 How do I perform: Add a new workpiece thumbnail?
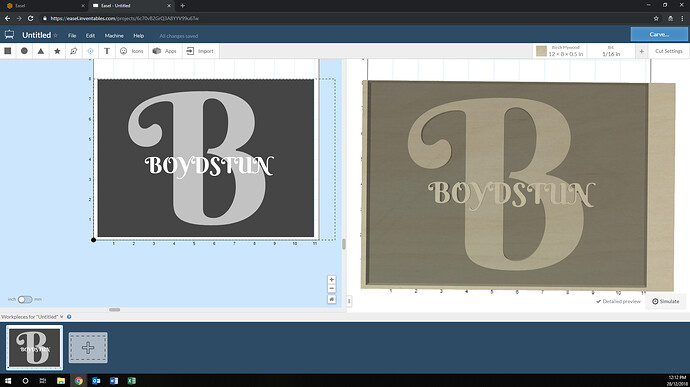click(x=88, y=348)
